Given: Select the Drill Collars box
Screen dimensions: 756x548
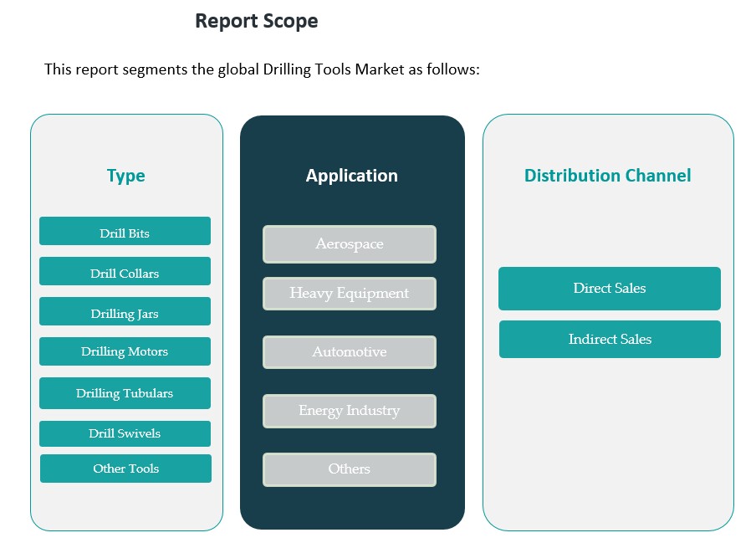Looking at the screenshot, I should (x=125, y=272).
